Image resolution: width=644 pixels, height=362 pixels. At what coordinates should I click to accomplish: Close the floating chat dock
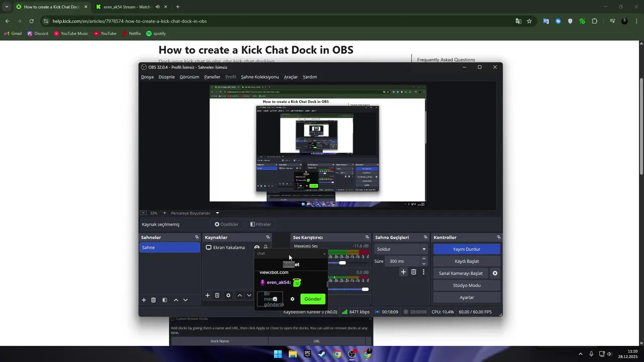324,253
